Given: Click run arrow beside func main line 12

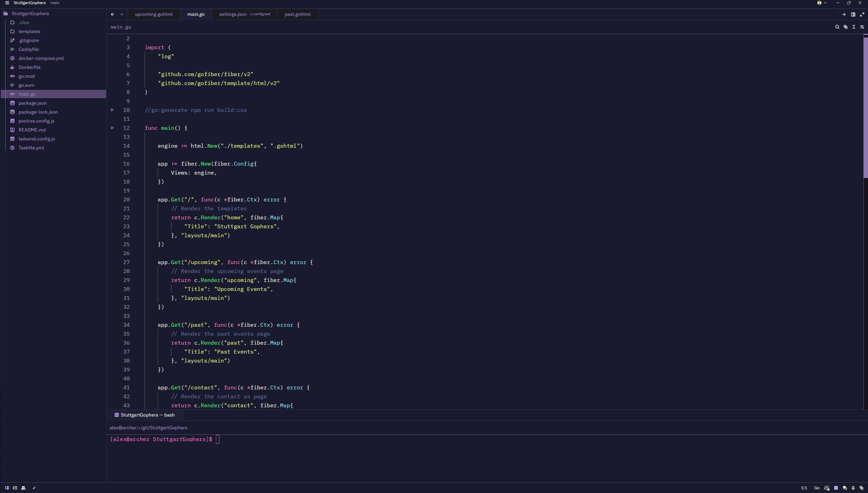Looking at the screenshot, I should point(112,128).
